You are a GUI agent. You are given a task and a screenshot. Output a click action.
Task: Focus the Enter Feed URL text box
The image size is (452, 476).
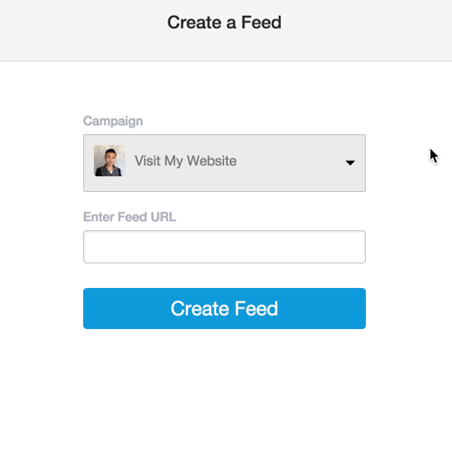tap(224, 247)
